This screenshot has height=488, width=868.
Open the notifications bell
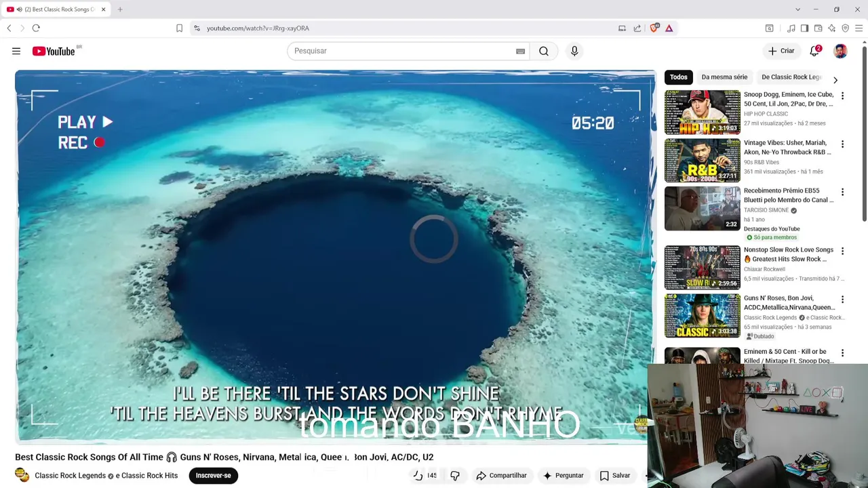coord(815,51)
